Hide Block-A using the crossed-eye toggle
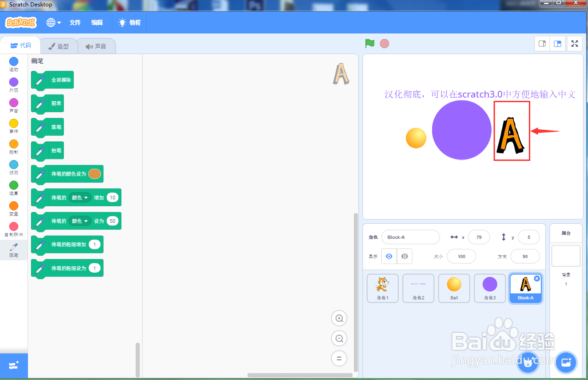The height and width of the screenshot is (380, 588). tap(405, 256)
